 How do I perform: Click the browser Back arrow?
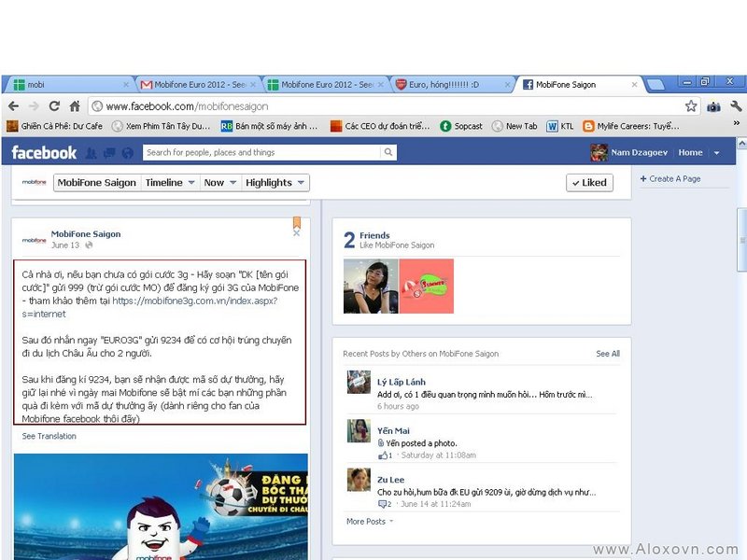(13, 106)
